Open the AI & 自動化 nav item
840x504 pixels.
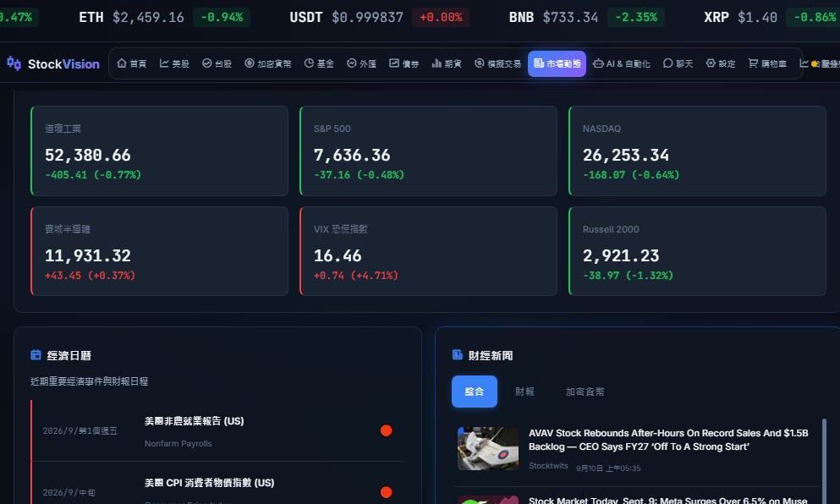pos(622,63)
